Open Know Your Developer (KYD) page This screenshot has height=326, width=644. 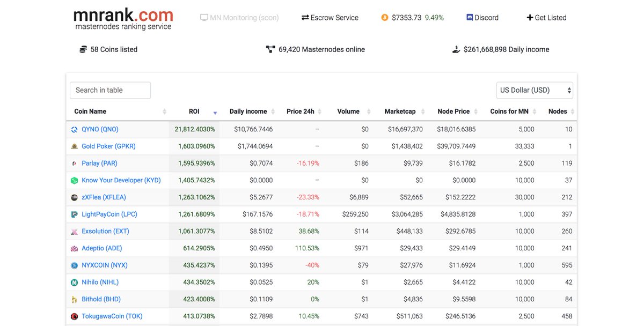pyautogui.click(x=121, y=181)
